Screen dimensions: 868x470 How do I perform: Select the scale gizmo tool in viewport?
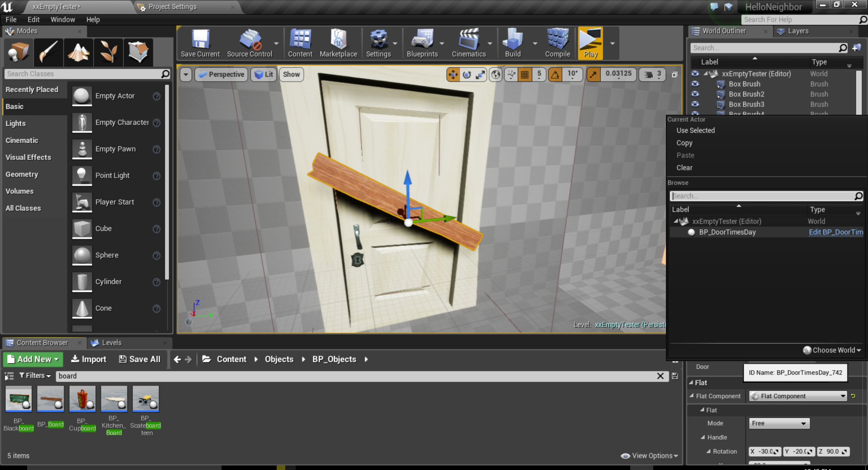point(480,75)
